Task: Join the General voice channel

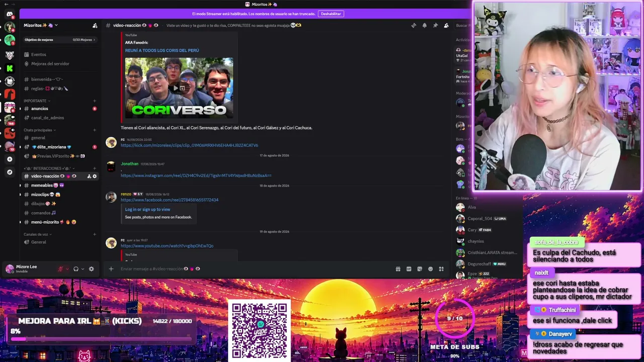Action: 59,242
